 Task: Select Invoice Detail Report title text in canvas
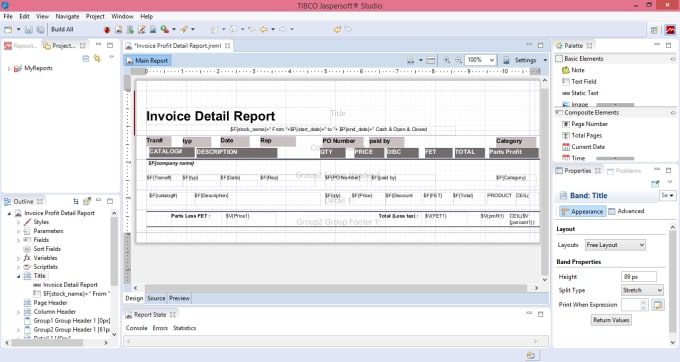(210, 116)
